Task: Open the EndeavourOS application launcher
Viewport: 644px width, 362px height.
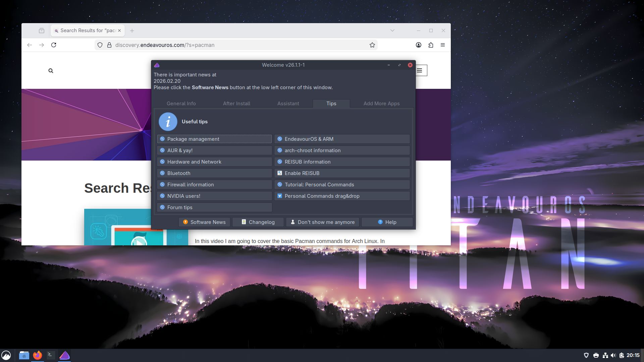Action: (x=6, y=355)
